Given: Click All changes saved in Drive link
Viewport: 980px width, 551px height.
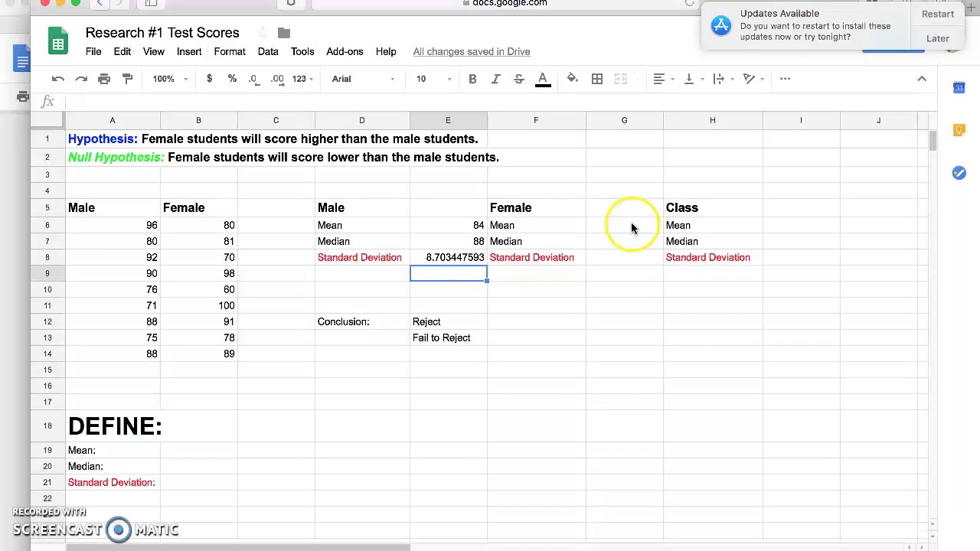Looking at the screenshot, I should 472,51.
